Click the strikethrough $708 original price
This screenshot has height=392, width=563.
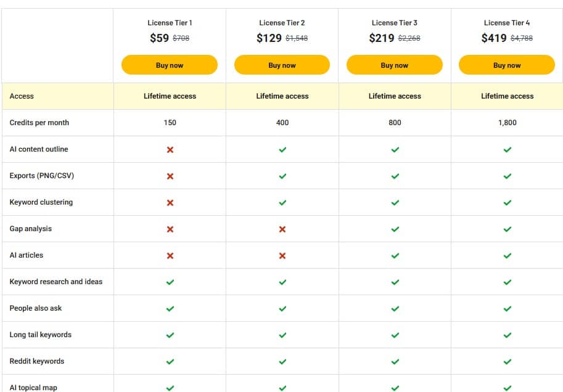[x=182, y=38]
